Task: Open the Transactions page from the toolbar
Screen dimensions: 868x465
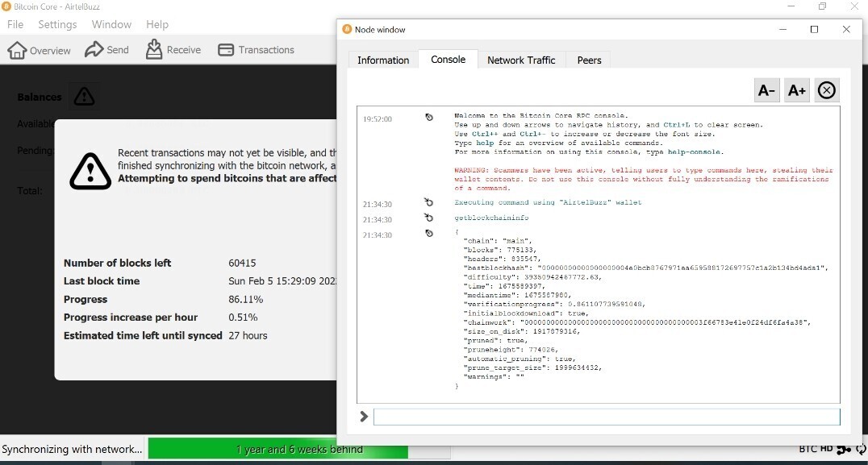Action: pyautogui.click(x=256, y=50)
